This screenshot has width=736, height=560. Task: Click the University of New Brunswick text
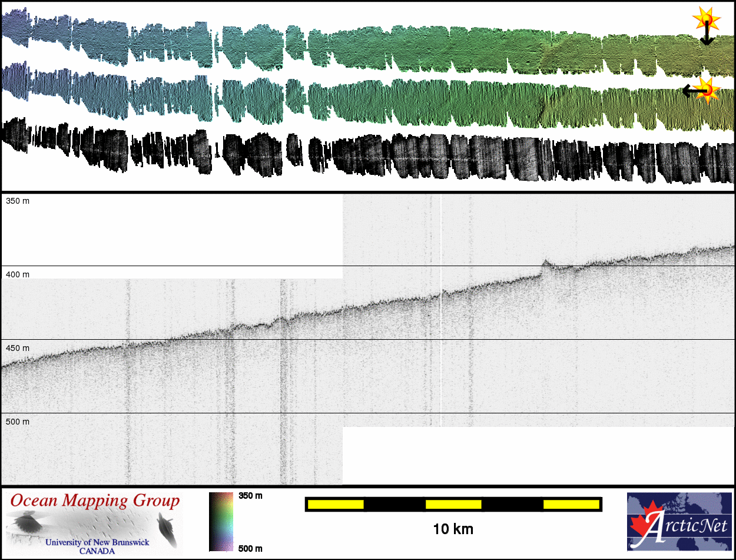(x=97, y=542)
